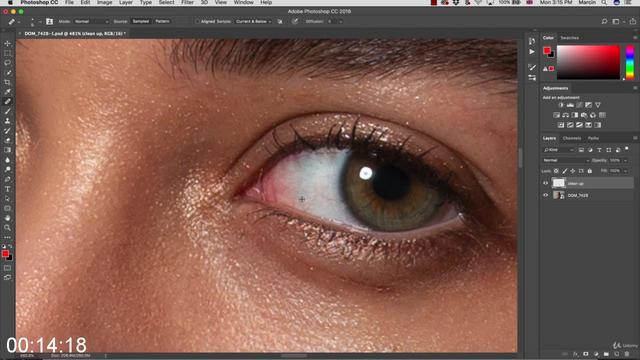Select the Rectangle shape tool
This screenshot has height=360, width=640.
point(7,208)
